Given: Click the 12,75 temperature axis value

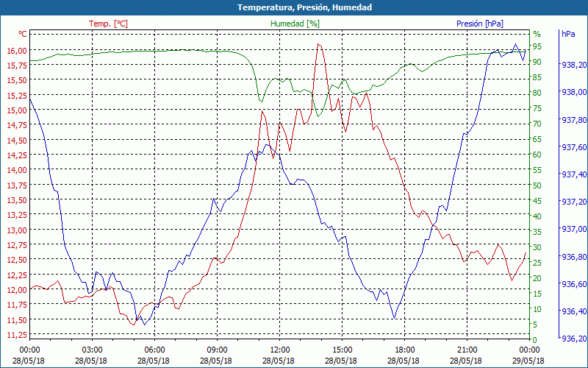Looking at the screenshot, I should [16, 245].
